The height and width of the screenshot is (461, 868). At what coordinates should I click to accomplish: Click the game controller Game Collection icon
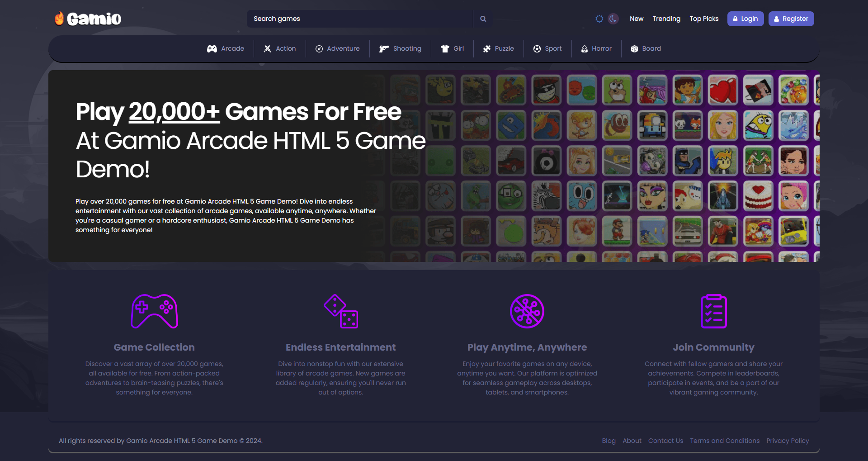coord(154,311)
